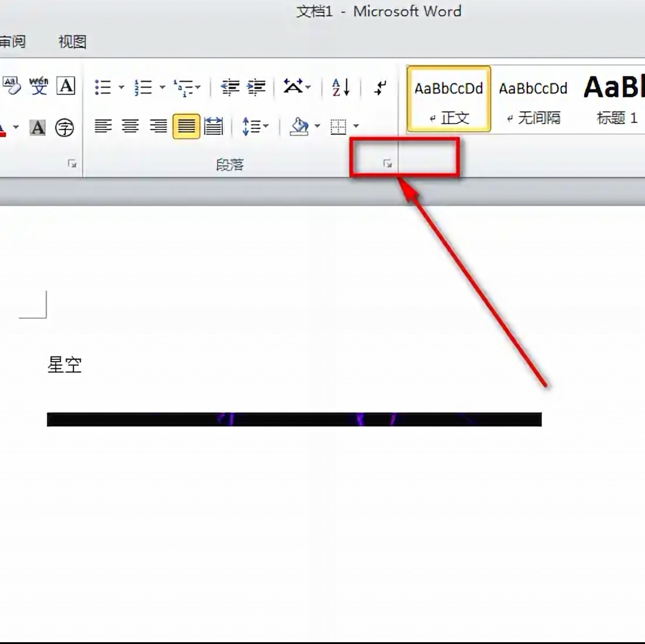The height and width of the screenshot is (644, 645).
Task: Click the Clear Formatting eraser icon
Action: [11, 85]
